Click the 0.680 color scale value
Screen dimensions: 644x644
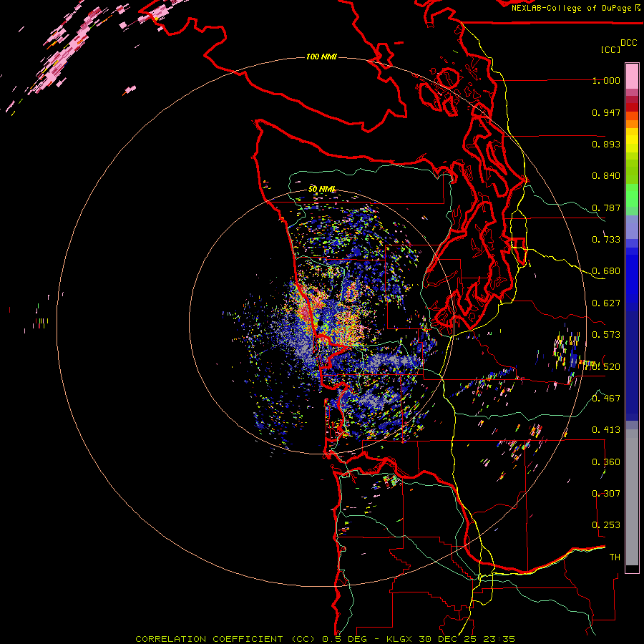point(606,271)
